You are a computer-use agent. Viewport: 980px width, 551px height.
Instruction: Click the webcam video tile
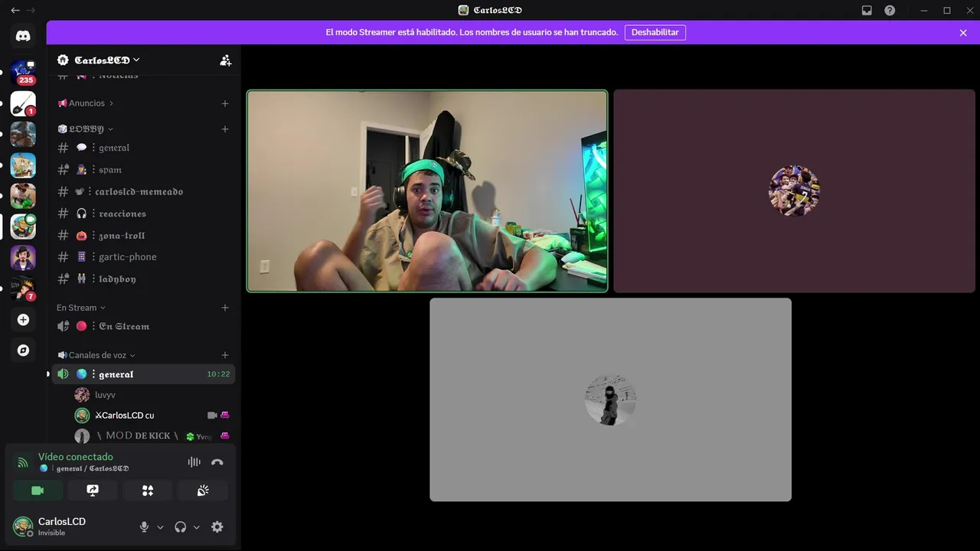[427, 191]
